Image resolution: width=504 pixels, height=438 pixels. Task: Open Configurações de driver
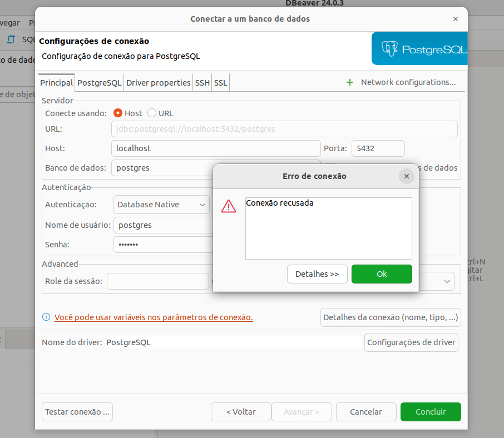point(411,342)
